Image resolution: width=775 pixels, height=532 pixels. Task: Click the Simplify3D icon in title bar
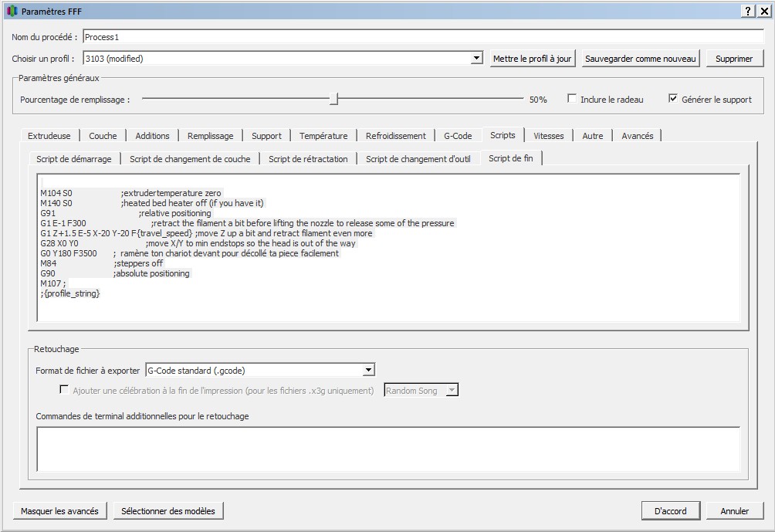pos(12,12)
